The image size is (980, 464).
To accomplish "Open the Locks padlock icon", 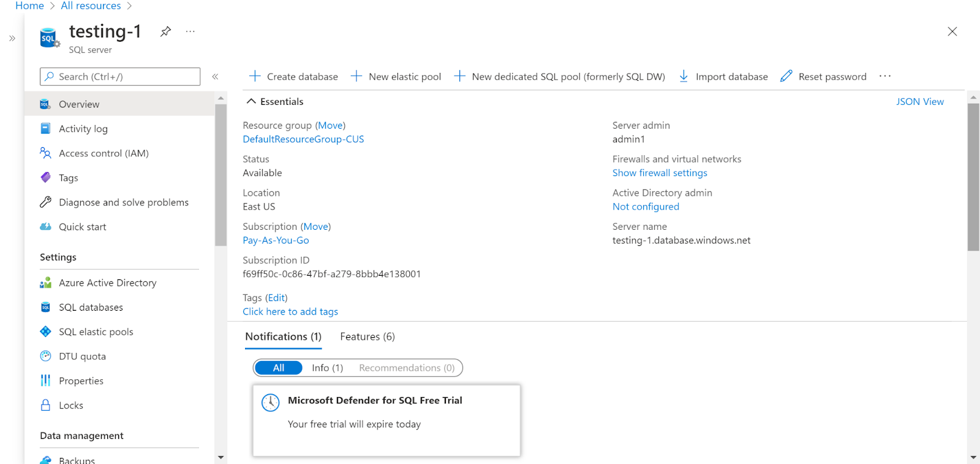I will (45, 405).
